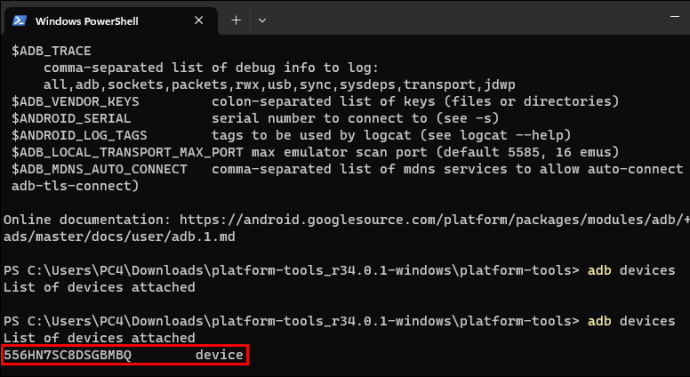Click the $ADB_VENDOR_KEYS variable text
Image resolution: width=690 pixels, height=377 pixels.
75,102
